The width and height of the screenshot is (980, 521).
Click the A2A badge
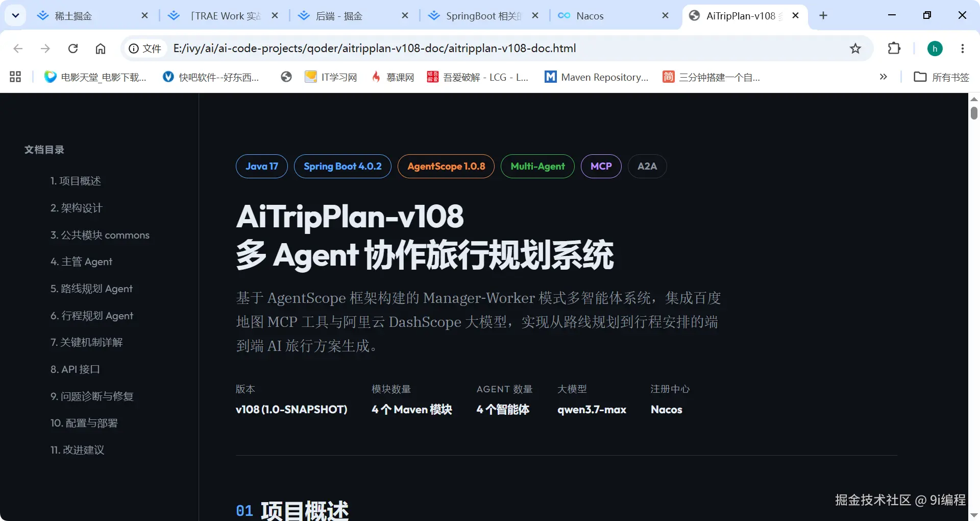647,167
